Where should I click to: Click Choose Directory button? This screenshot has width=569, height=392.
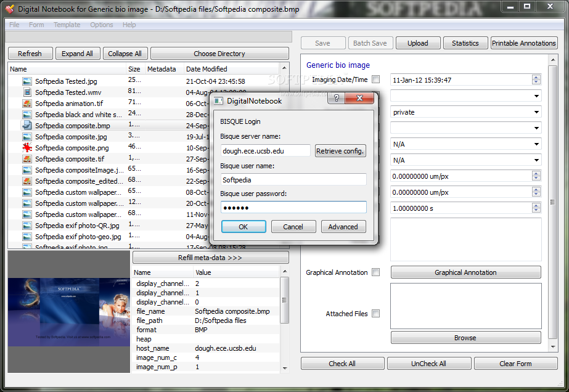click(x=219, y=54)
